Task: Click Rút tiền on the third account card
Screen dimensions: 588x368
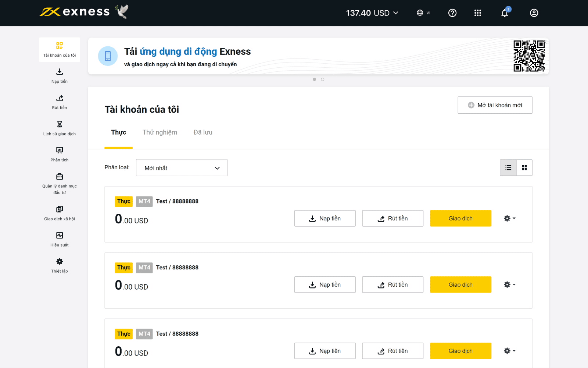Action: tap(392, 351)
